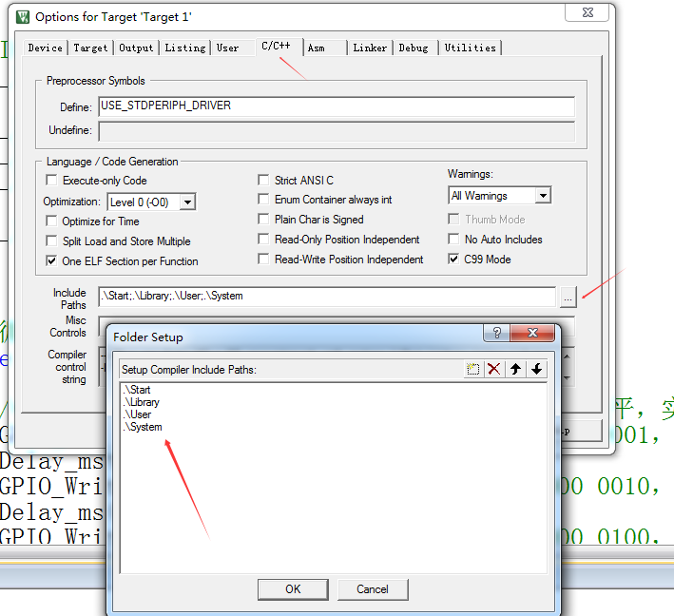The image size is (674, 616).
Task: Uncheck One ELF Section per Function
Action: pyautogui.click(x=52, y=261)
